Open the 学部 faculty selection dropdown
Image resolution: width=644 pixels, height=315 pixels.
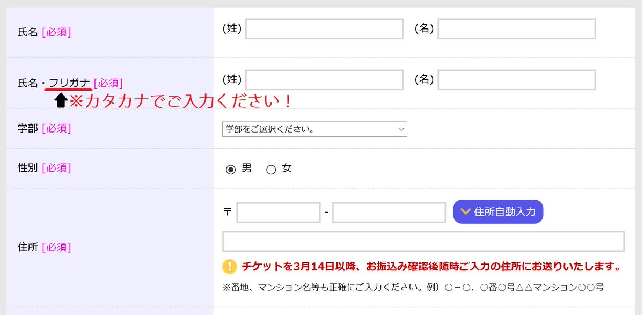[x=314, y=129]
